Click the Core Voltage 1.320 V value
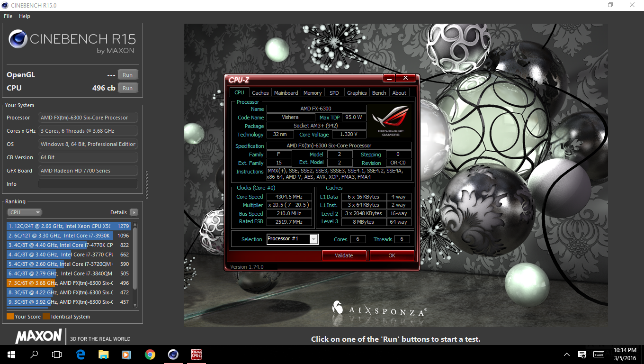Image resolution: width=644 pixels, height=364 pixels. pos(349,135)
